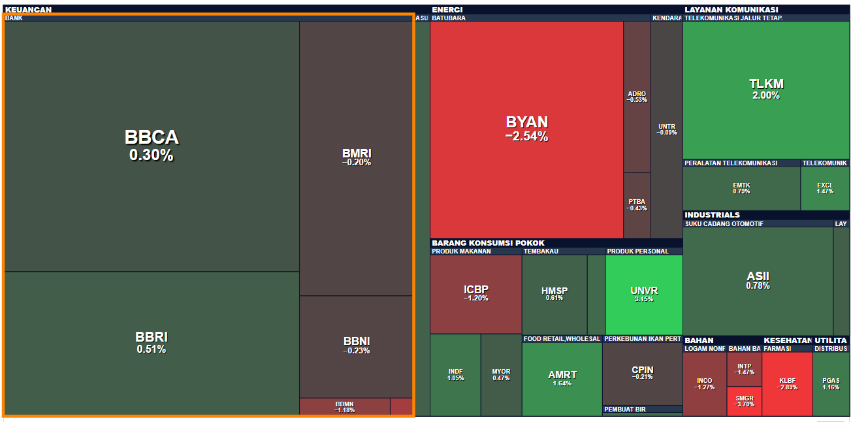Click the LAYANAN KOMUNIKASI sector header
Image resolution: width=868 pixels, height=422 pixels.
point(731,10)
